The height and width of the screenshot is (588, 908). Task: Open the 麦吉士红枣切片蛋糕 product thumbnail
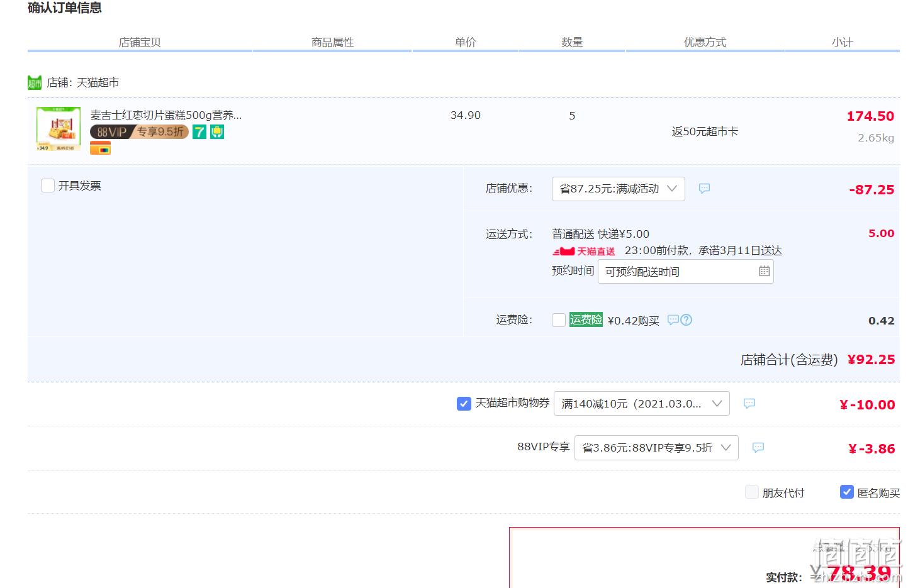click(x=59, y=129)
